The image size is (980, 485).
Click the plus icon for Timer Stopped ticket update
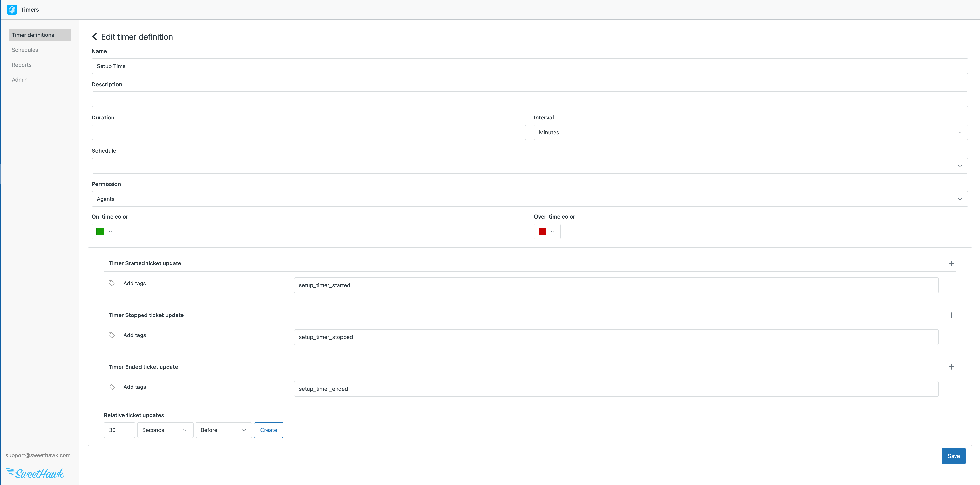952,315
